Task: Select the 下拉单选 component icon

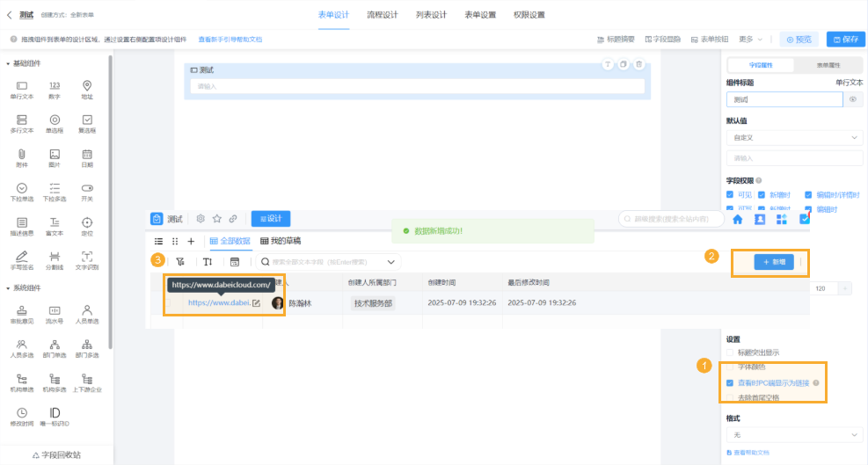Action: (x=22, y=193)
